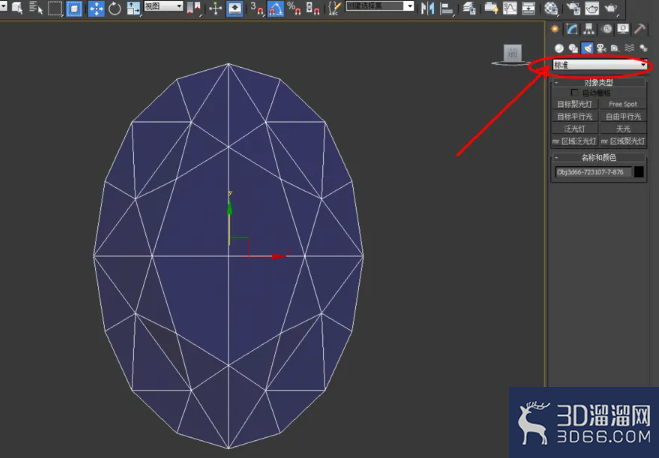Click the ViewCube in the viewport

(x=512, y=55)
